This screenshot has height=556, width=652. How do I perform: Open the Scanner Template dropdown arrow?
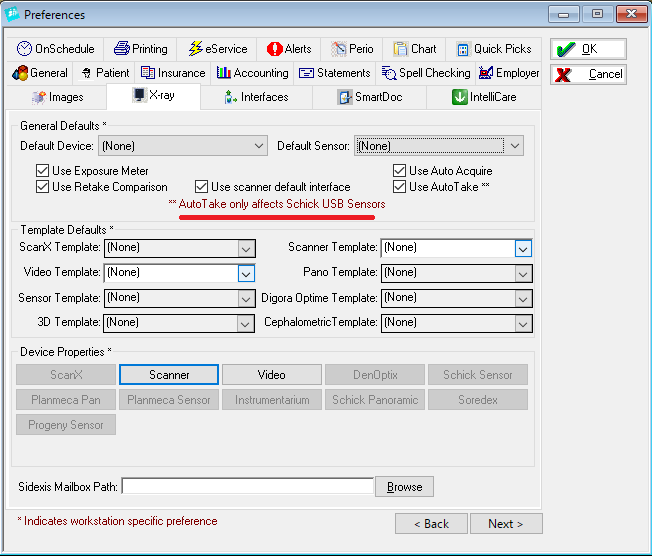(523, 249)
